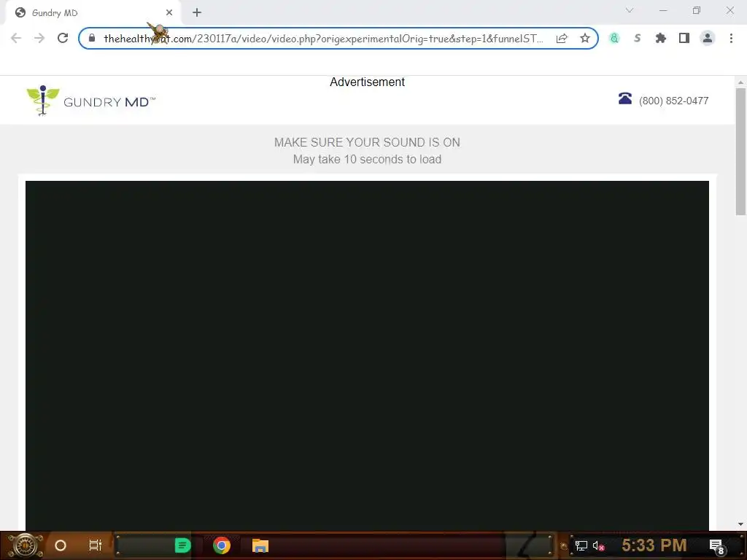The image size is (747, 560).
Task: Open Chrome's three-dot menu
Action: pos(731,38)
